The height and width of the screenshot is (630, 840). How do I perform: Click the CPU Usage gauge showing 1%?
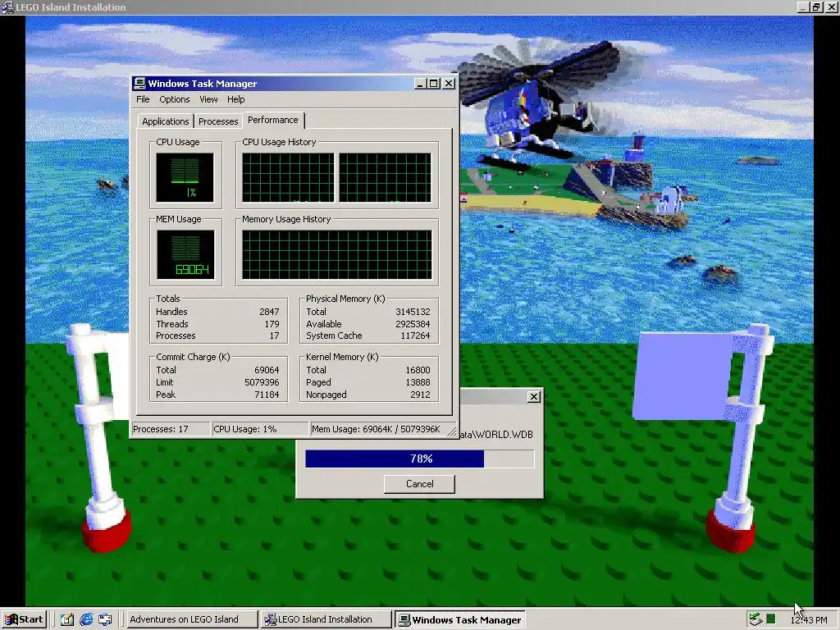point(185,178)
